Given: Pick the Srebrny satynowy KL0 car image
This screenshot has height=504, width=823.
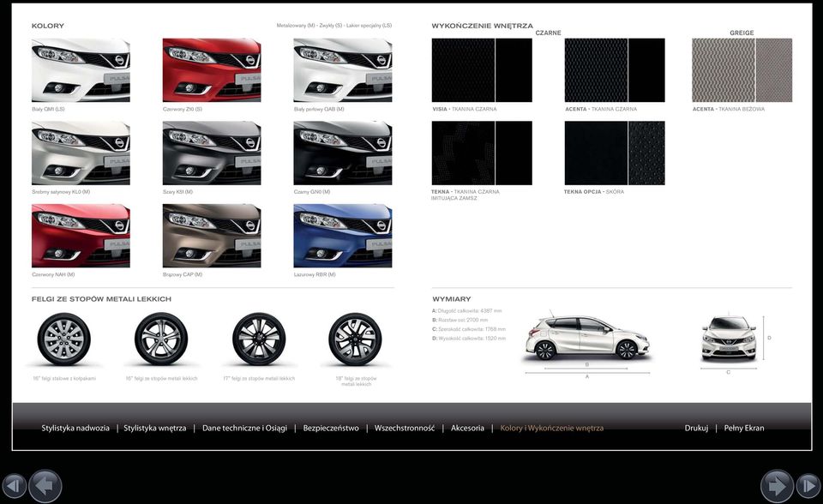Looking at the screenshot, I should pyautogui.click(x=81, y=153).
